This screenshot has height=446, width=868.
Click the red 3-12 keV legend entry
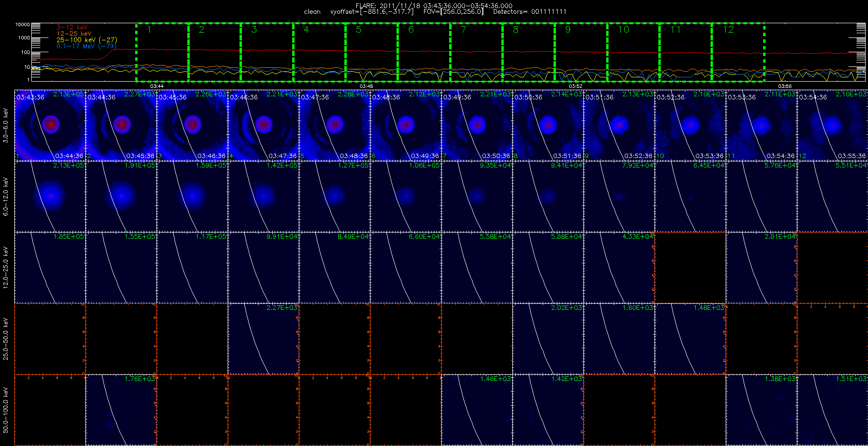pos(72,28)
